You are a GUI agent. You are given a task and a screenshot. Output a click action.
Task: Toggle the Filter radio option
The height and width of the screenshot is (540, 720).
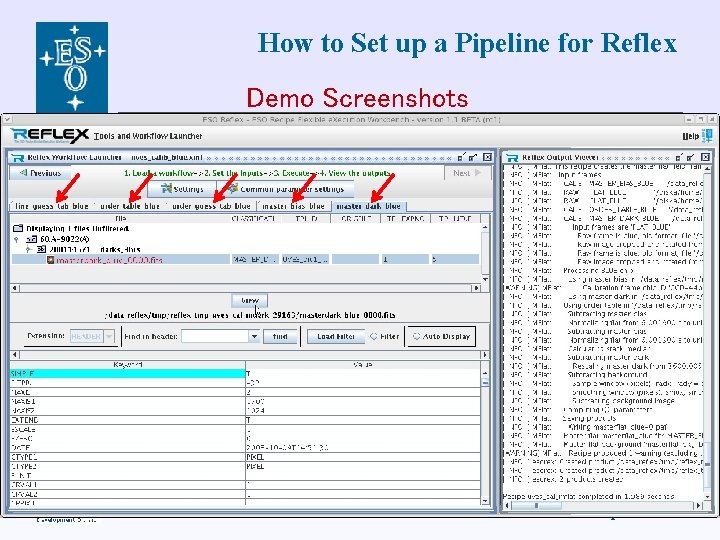coord(384,336)
